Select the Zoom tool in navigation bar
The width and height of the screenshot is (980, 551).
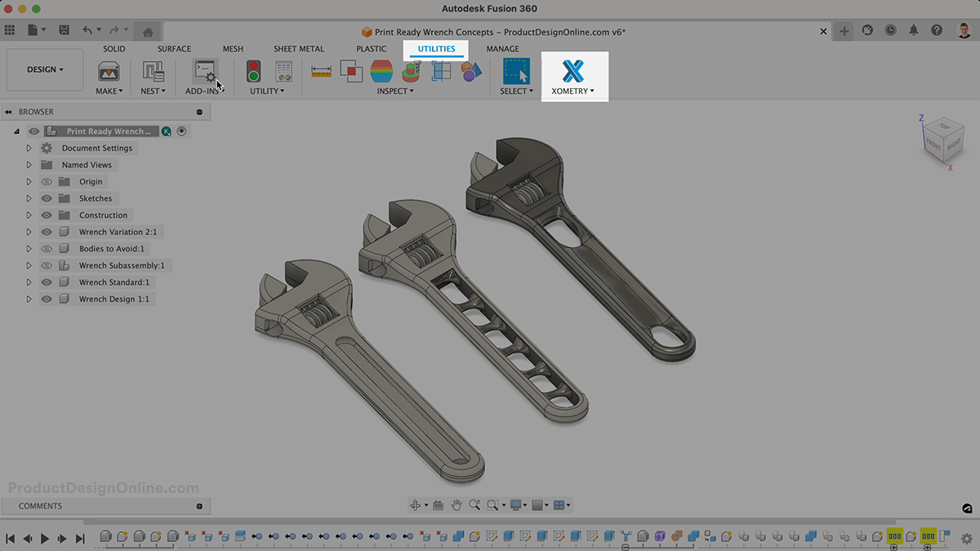click(475, 504)
